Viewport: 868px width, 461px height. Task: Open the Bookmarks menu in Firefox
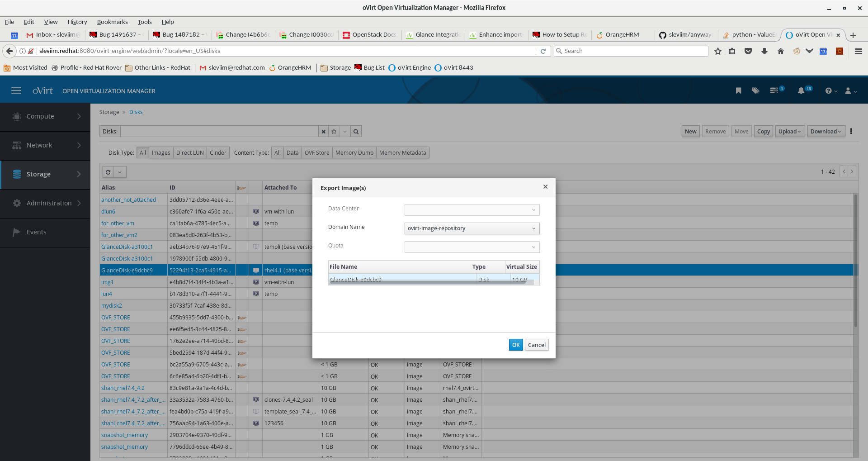[112, 22]
